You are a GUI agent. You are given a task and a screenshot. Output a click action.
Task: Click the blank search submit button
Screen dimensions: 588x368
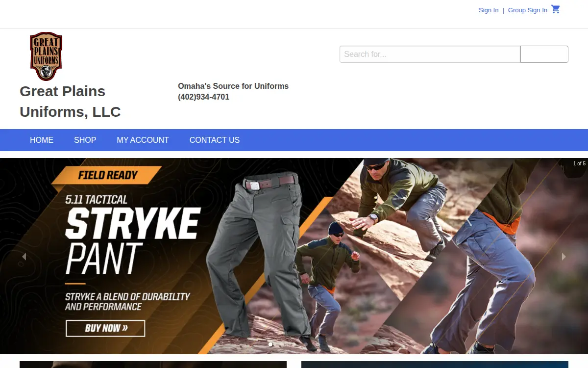point(544,54)
